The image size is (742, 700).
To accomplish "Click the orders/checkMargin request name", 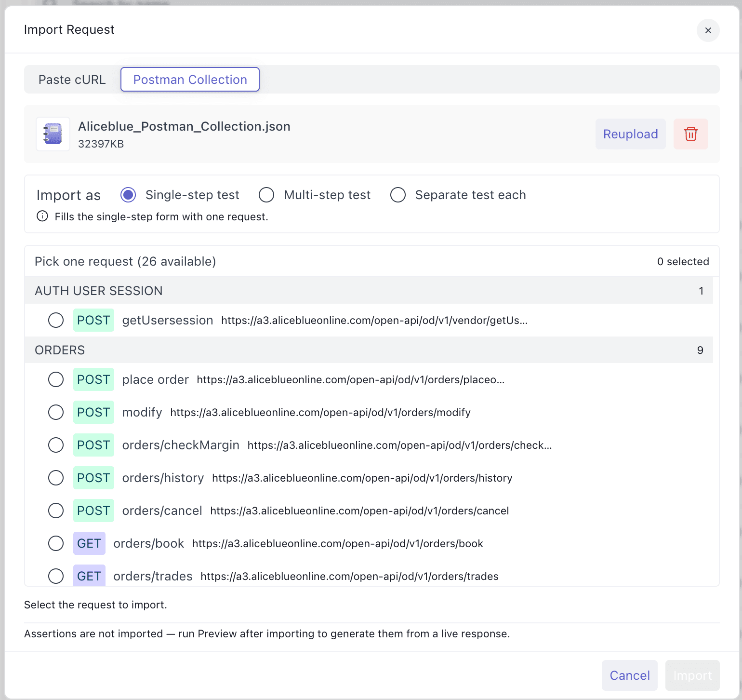I will pyautogui.click(x=181, y=445).
